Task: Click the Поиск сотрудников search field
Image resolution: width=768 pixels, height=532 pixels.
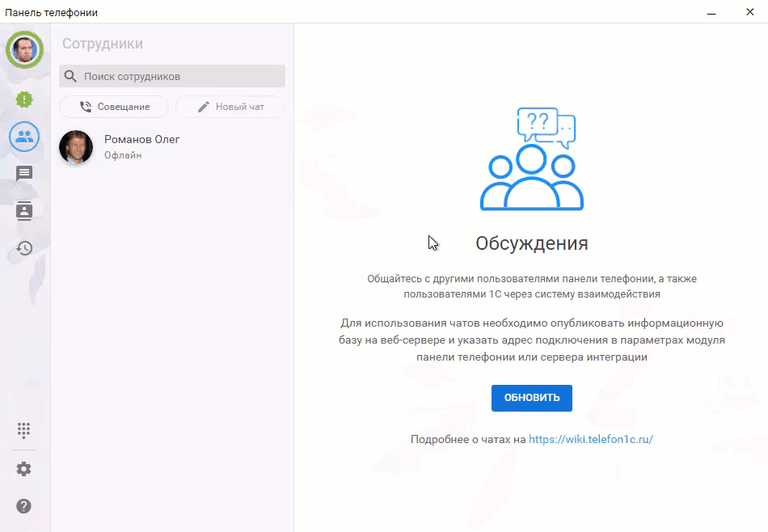Action: pyautogui.click(x=171, y=75)
